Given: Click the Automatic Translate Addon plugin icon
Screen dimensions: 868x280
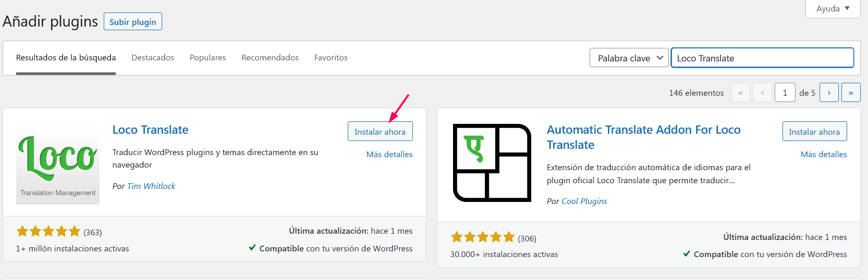Looking at the screenshot, I should click(x=492, y=163).
